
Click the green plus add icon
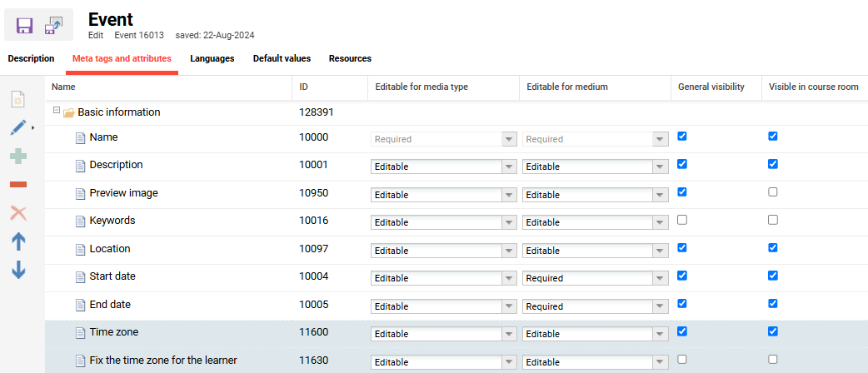click(x=17, y=157)
